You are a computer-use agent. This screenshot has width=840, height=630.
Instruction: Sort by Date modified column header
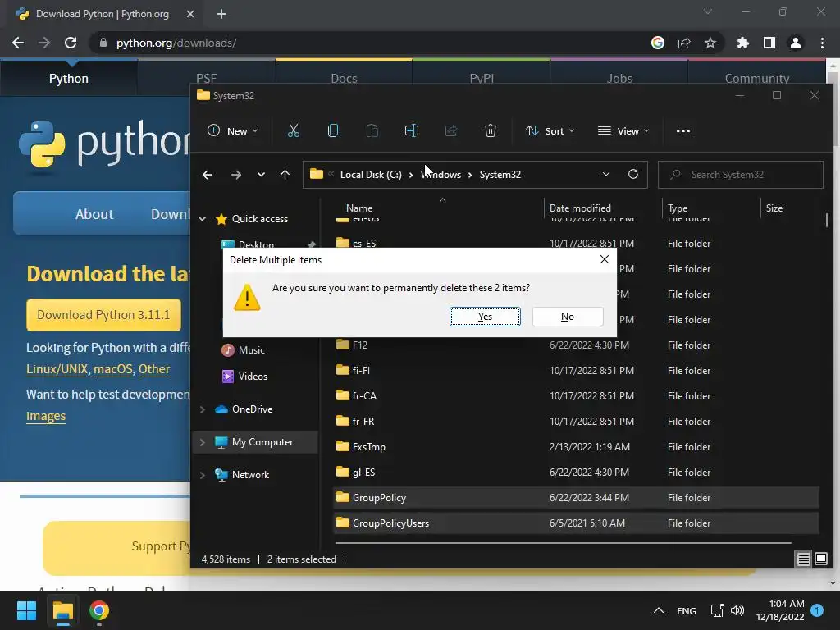580,208
